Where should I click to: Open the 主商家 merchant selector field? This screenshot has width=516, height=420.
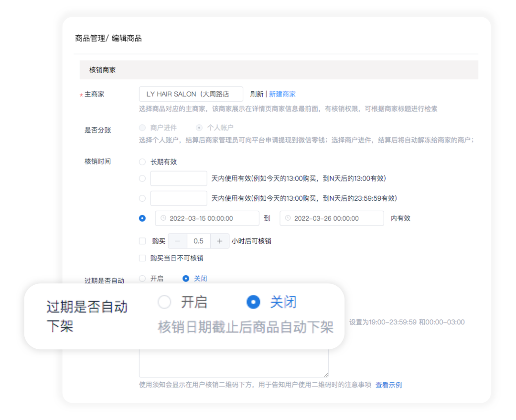tap(191, 94)
